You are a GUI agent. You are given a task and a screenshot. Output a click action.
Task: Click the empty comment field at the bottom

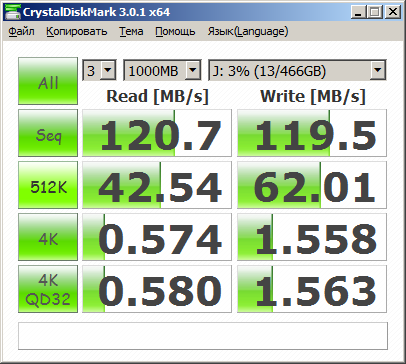(203, 336)
